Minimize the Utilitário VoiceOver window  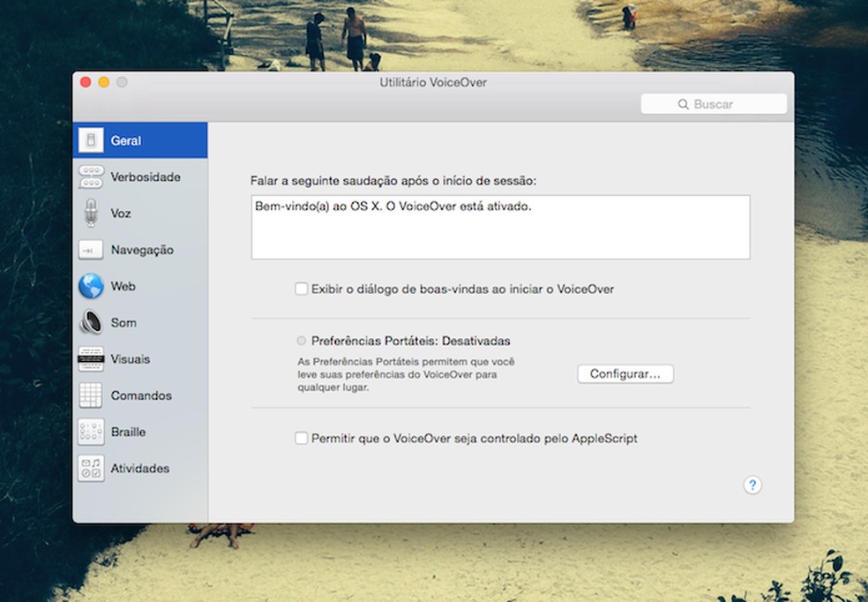[103, 80]
